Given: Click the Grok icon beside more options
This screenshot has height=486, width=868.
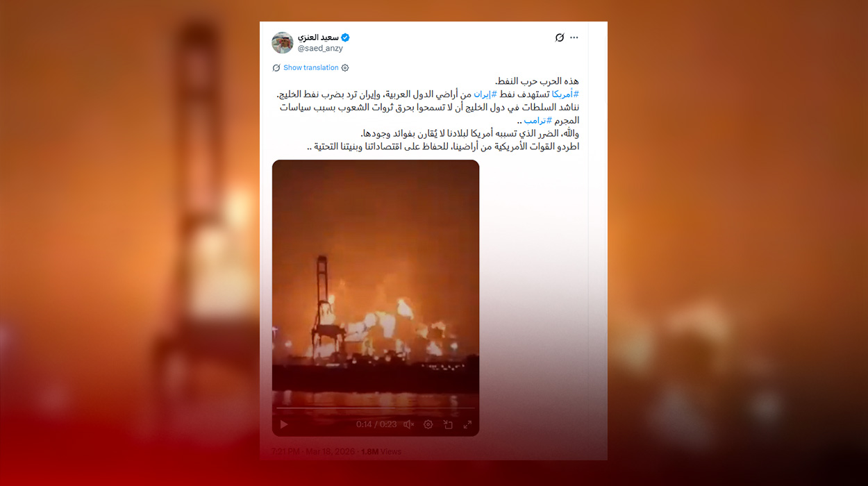Looking at the screenshot, I should (560, 37).
